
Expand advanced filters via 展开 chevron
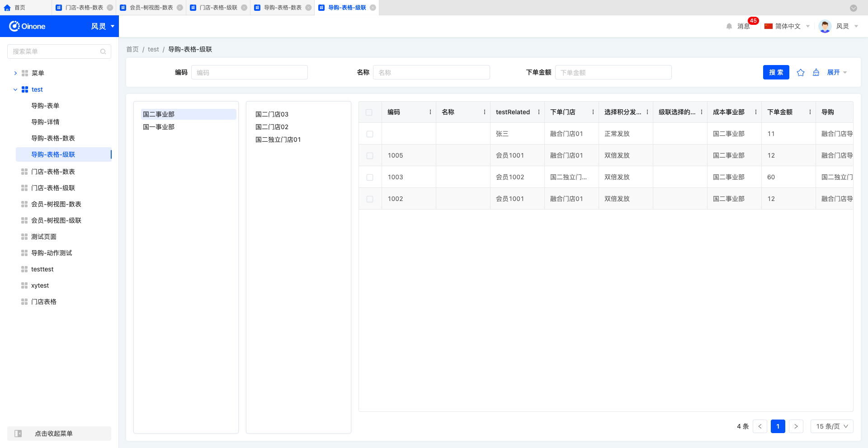pos(837,72)
